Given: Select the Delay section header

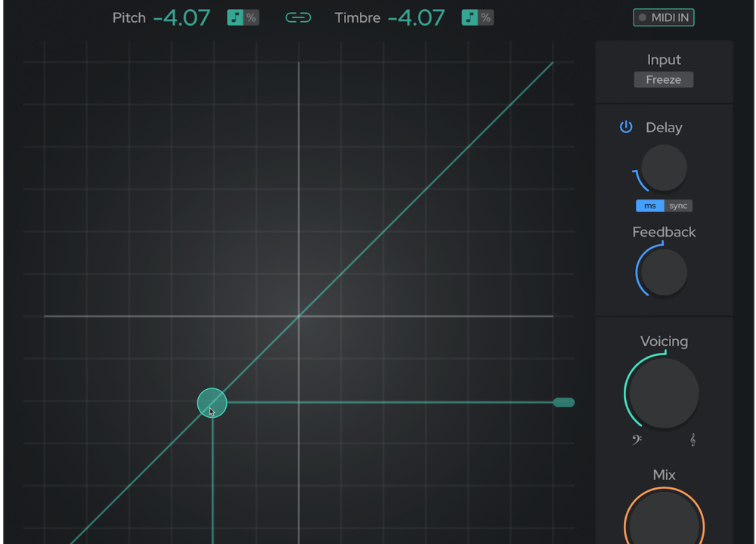Looking at the screenshot, I should 664,127.
